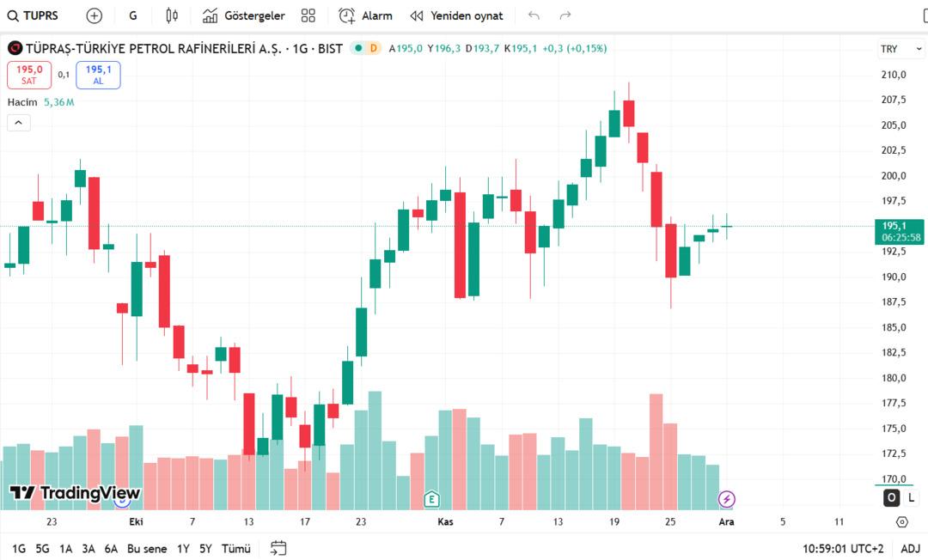Open the TUPRS symbol search
Viewport: 928px width, 560px height.
click(x=34, y=15)
